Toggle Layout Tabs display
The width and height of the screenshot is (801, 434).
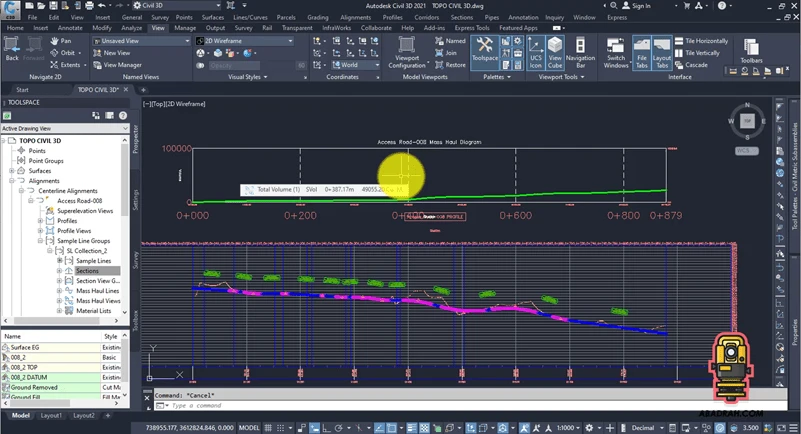(661, 52)
